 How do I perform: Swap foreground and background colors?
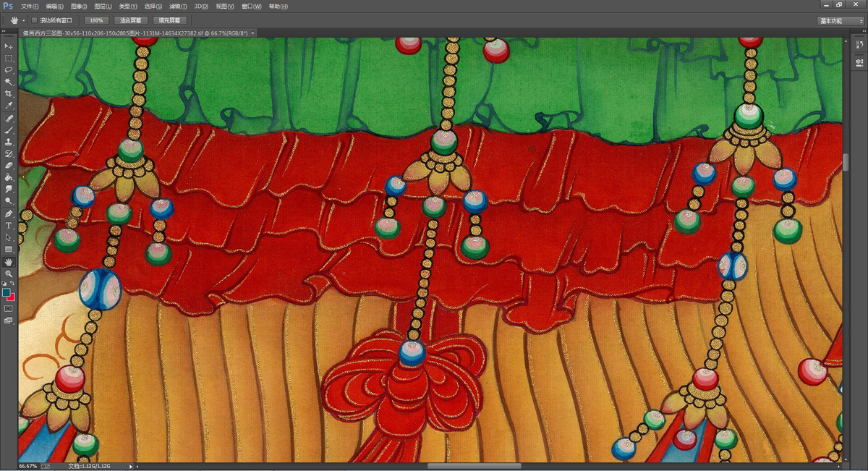[x=12, y=283]
